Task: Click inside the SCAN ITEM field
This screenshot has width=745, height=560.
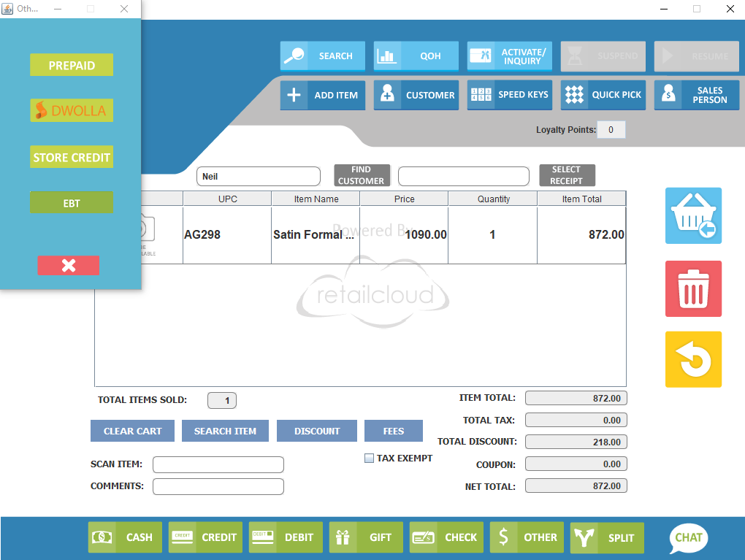Action: tap(218, 464)
